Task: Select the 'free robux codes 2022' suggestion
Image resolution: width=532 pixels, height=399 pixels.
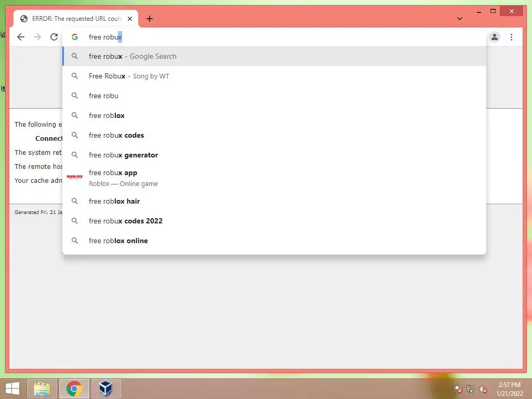Action: pos(274,221)
